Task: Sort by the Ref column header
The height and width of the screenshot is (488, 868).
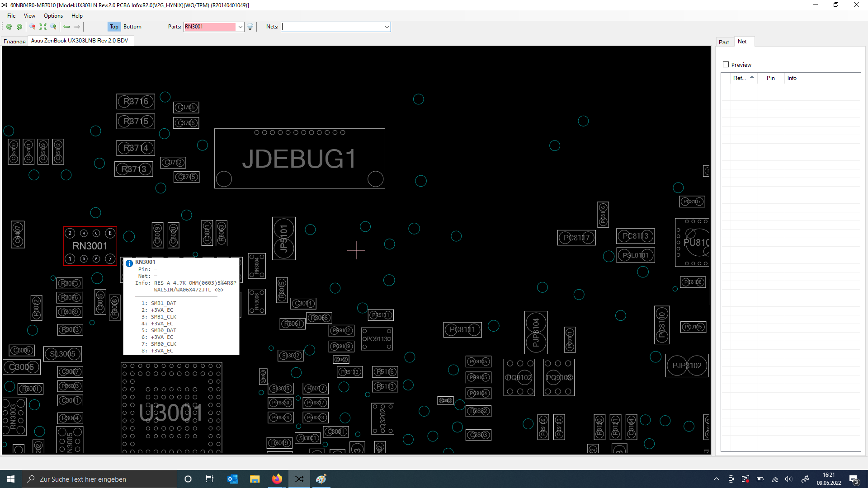Action: (739, 78)
